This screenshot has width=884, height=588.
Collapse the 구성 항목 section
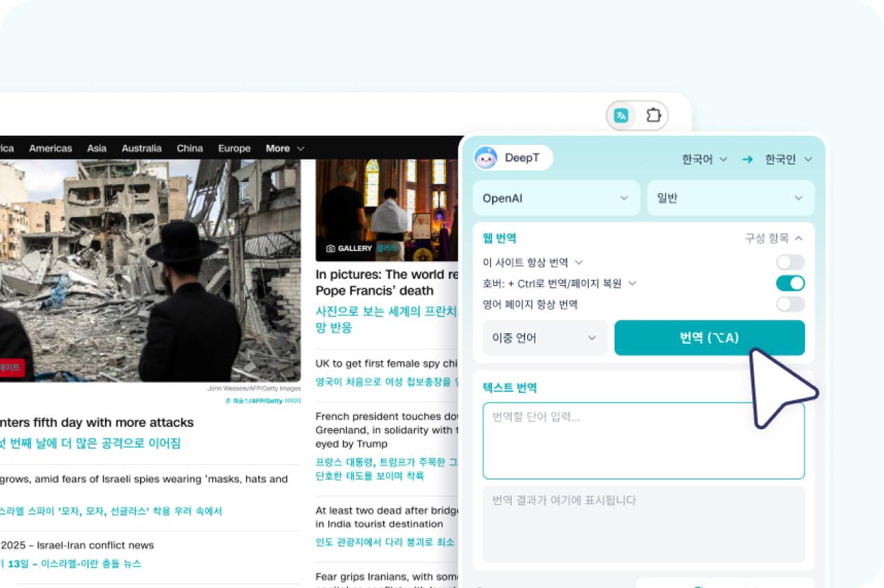[773, 238]
